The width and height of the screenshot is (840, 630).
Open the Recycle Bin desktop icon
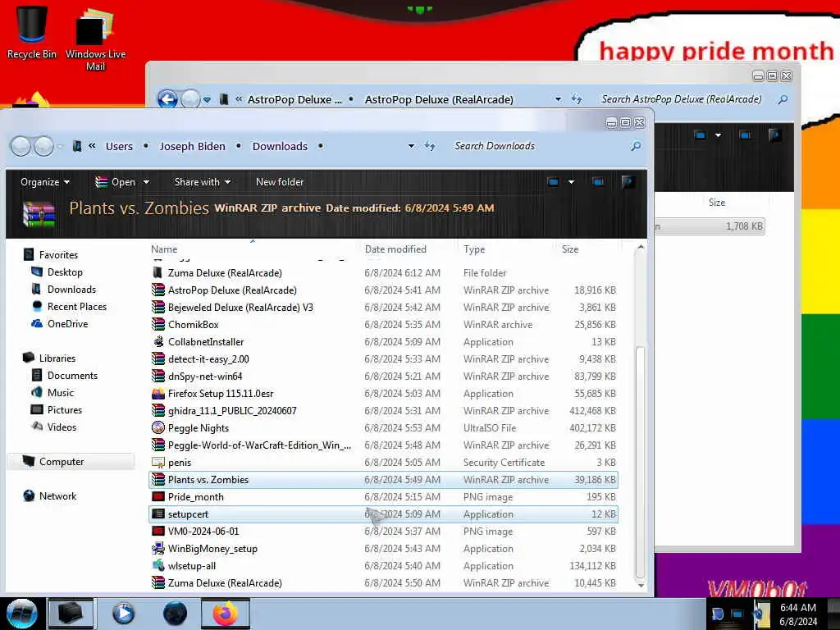[x=32, y=32]
